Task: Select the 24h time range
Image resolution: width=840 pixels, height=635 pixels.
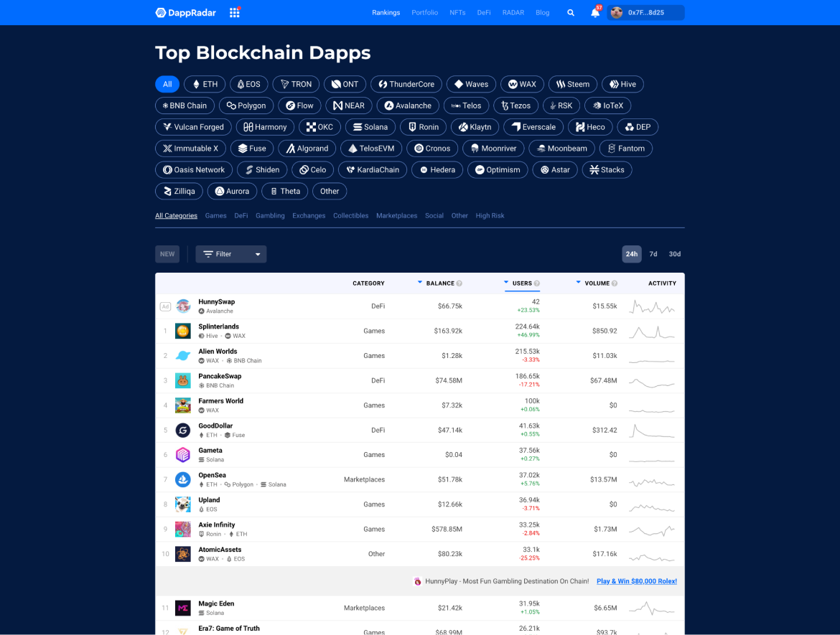Action: click(x=632, y=254)
